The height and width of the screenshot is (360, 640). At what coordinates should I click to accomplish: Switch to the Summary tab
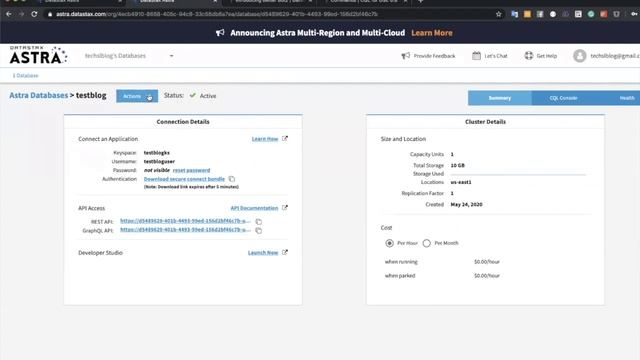point(500,98)
